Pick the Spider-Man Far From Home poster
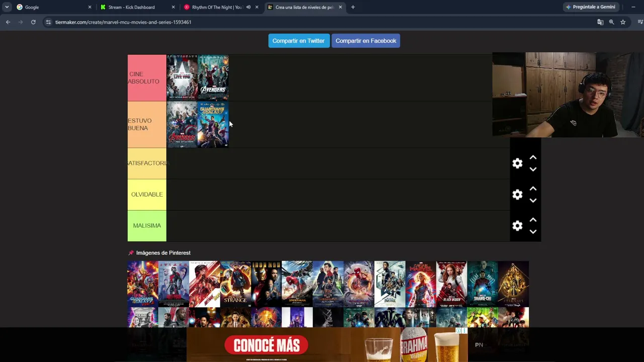The height and width of the screenshot is (362, 644). (x=328, y=284)
